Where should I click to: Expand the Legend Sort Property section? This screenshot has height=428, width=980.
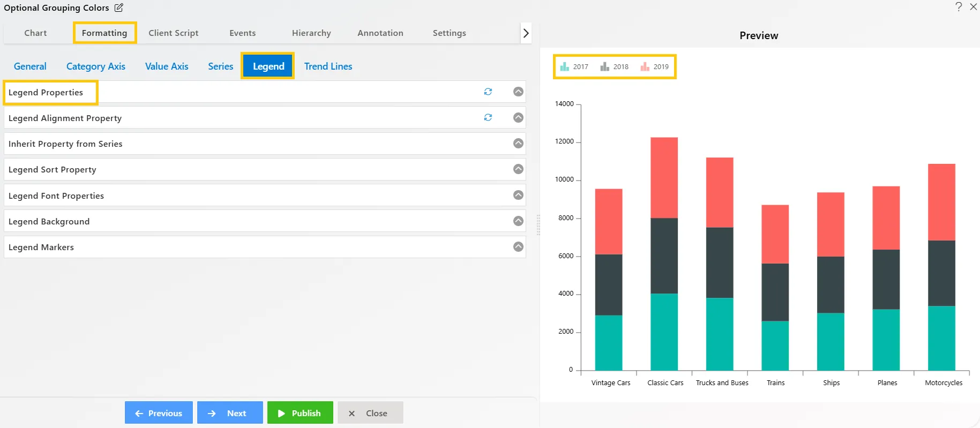pos(518,169)
